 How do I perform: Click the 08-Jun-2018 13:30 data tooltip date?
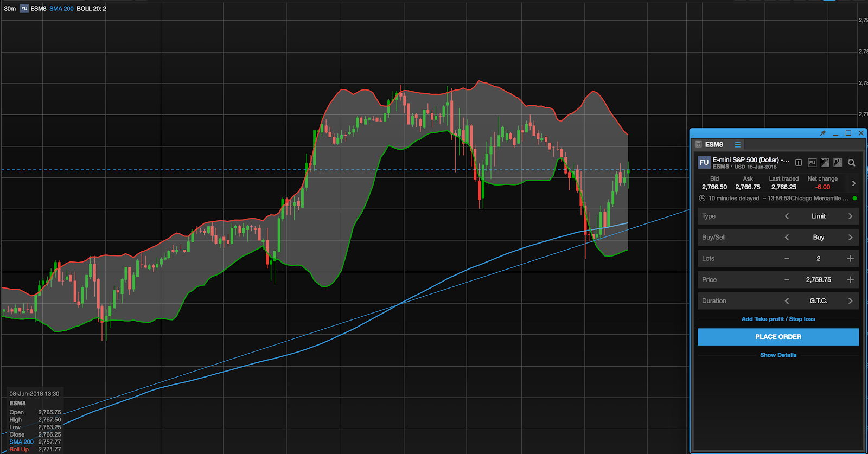(34, 394)
